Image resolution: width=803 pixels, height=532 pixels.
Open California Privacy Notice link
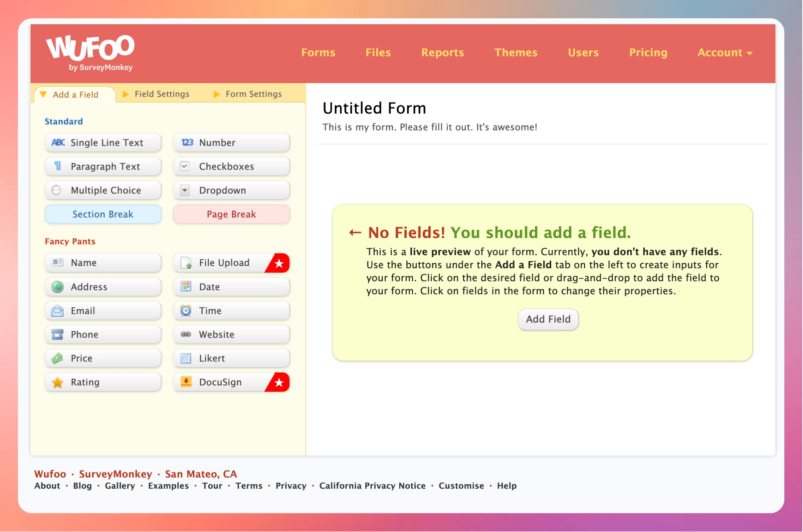tap(372, 485)
